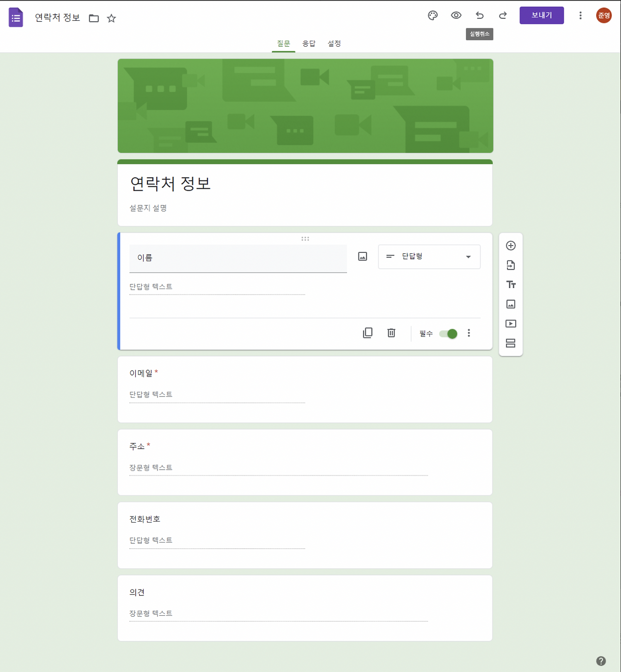621x672 pixels.
Task: Add a video to the form
Action: coord(510,324)
